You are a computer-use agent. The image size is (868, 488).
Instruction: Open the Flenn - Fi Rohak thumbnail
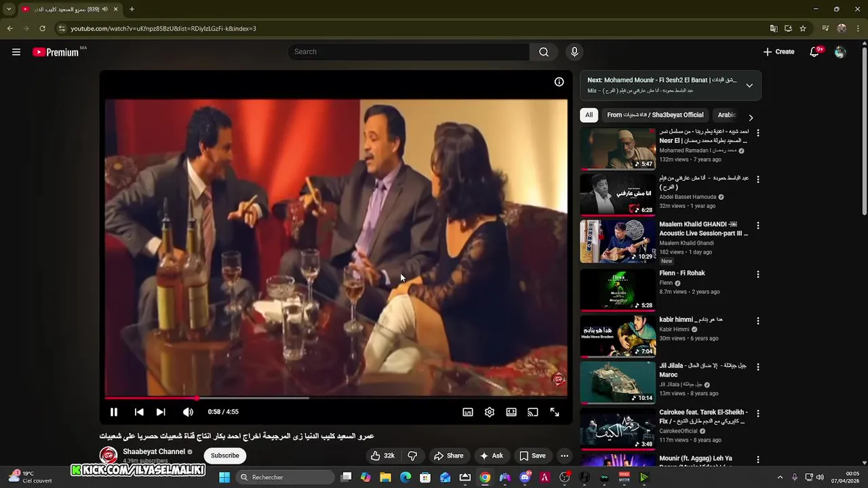[618, 290]
